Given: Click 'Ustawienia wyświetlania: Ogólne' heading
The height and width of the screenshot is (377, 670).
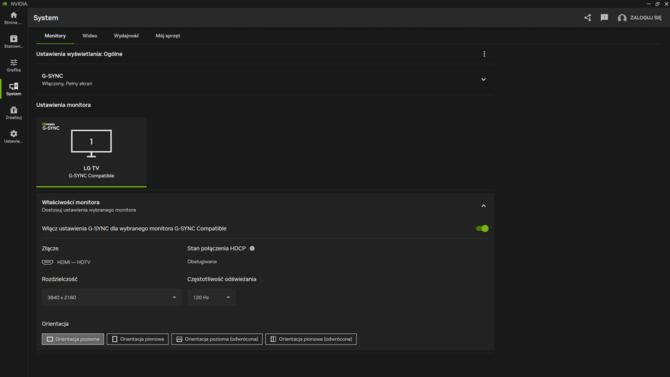Looking at the screenshot, I should 79,54.
